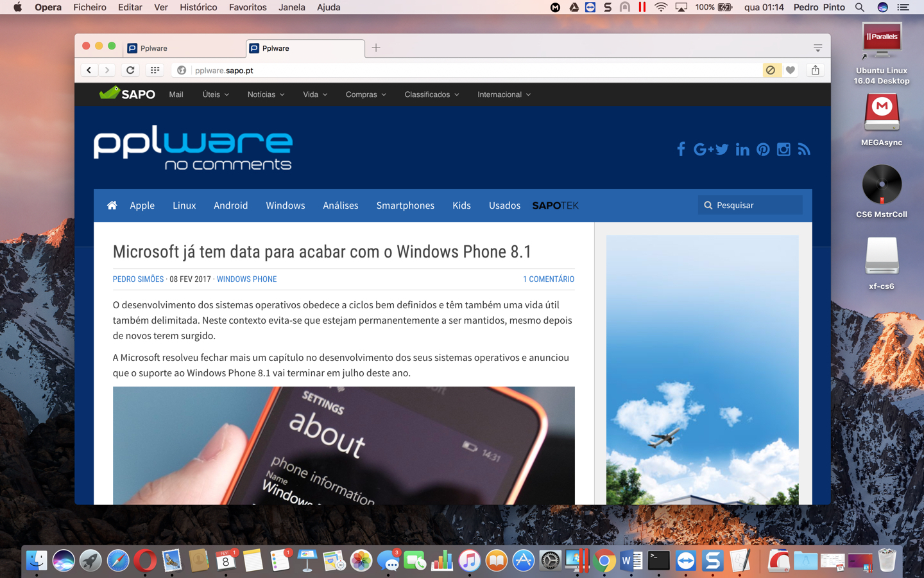Click the Instagram icon in header
Screen dimensions: 924x578
783,150
